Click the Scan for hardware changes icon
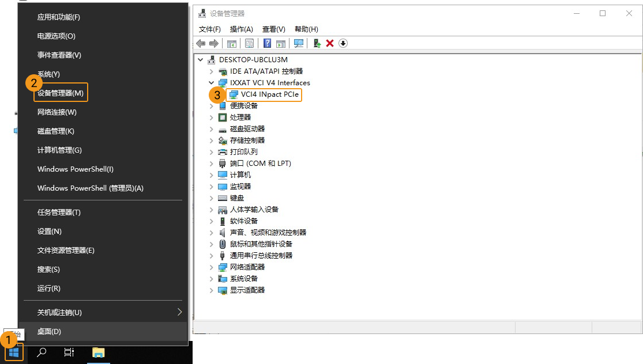This screenshot has width=643, height=364. tap(298, 43)
